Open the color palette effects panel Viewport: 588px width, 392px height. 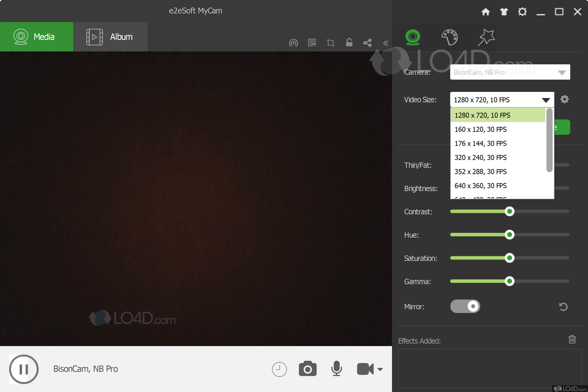449,37
